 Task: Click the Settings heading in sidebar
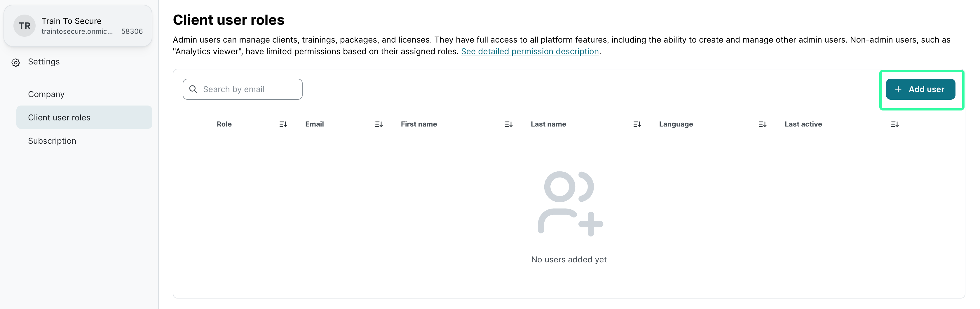tap(44, 62)
